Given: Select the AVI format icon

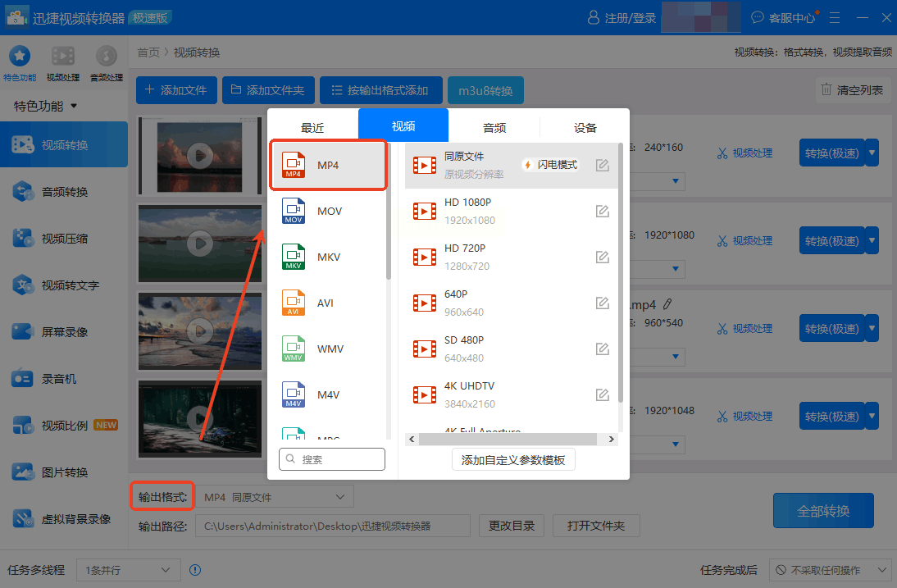Looking at the screenshot, I should pos(294,303).
